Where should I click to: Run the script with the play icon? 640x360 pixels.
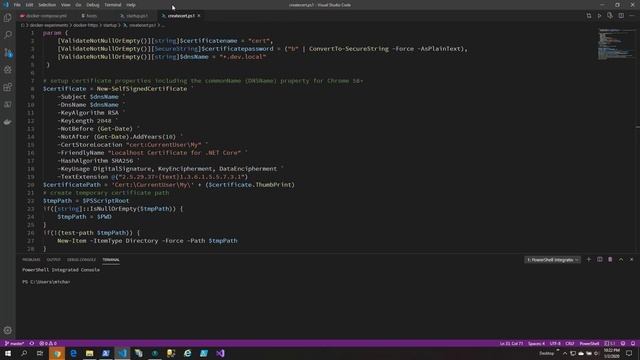pyautogui.click(x=599, y=16)
